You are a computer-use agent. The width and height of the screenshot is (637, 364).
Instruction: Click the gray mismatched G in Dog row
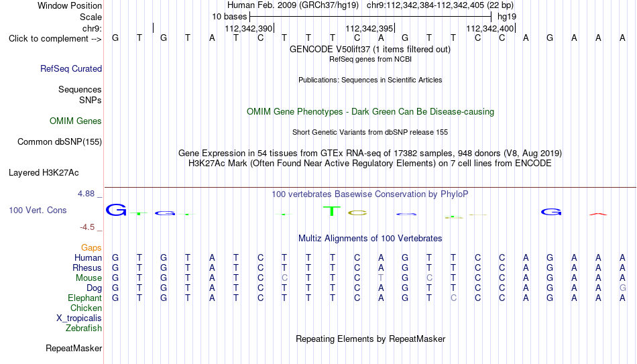click(622, 288)
